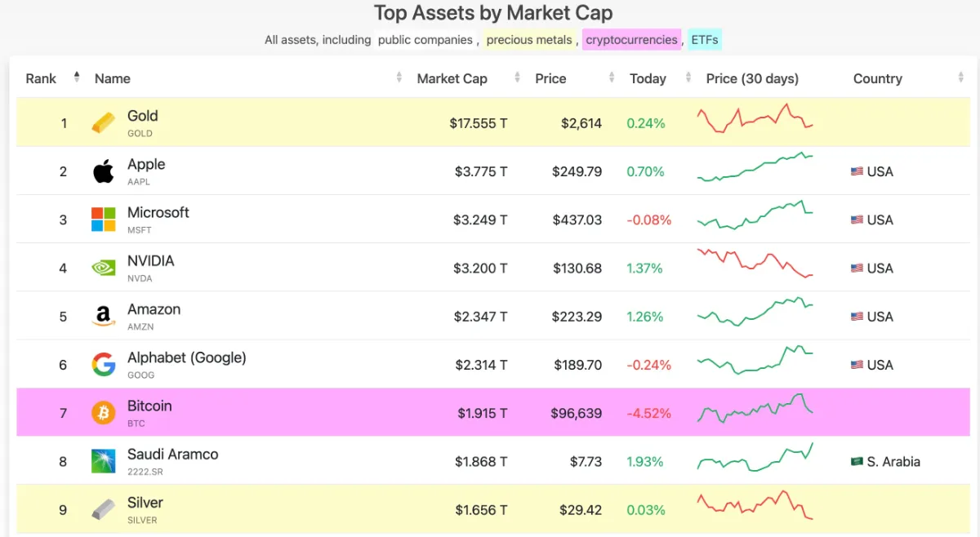Image resolution: width=980 pixels, height=537 pixels.
Task: Open the Silver asset page
Action: pos(145,502)
